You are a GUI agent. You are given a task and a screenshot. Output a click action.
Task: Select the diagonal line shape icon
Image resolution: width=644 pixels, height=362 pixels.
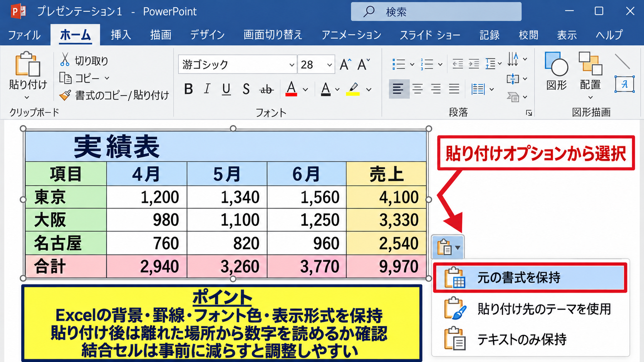tap(622, 62)
